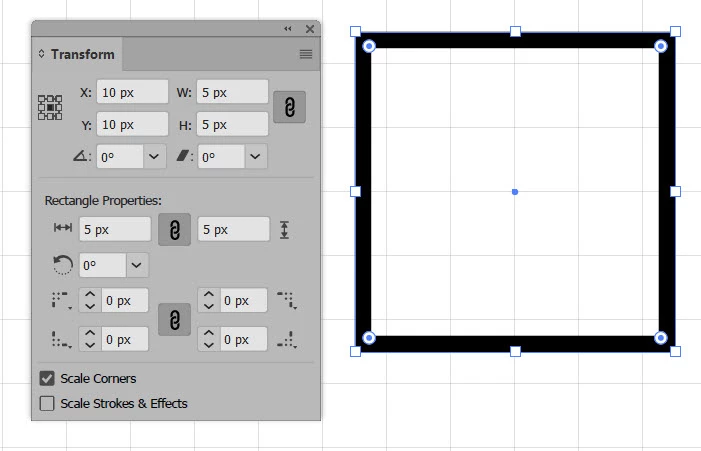
Task: Cycle Transform panel view with tab arrows
Action: 41,54
